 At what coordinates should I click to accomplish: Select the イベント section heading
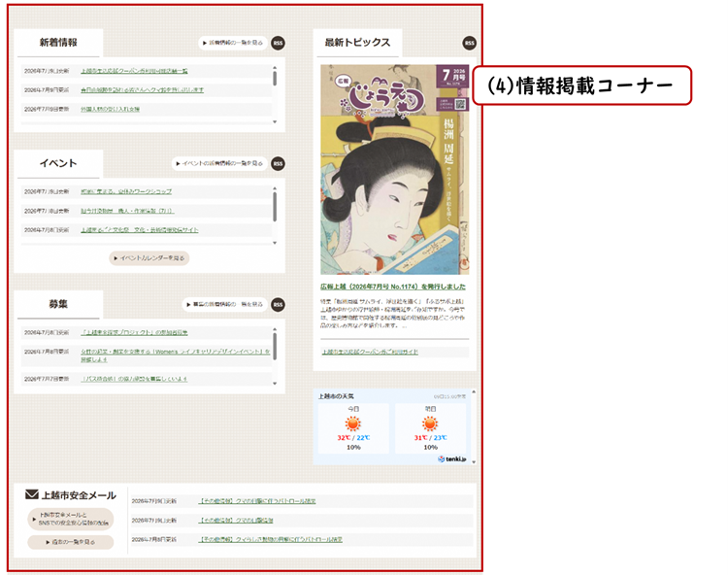click(58, 163)
